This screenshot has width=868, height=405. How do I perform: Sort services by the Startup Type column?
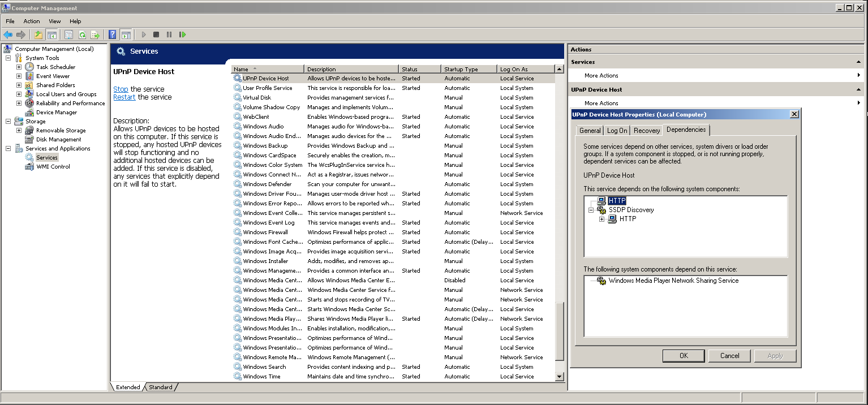[x=469, y=69]
